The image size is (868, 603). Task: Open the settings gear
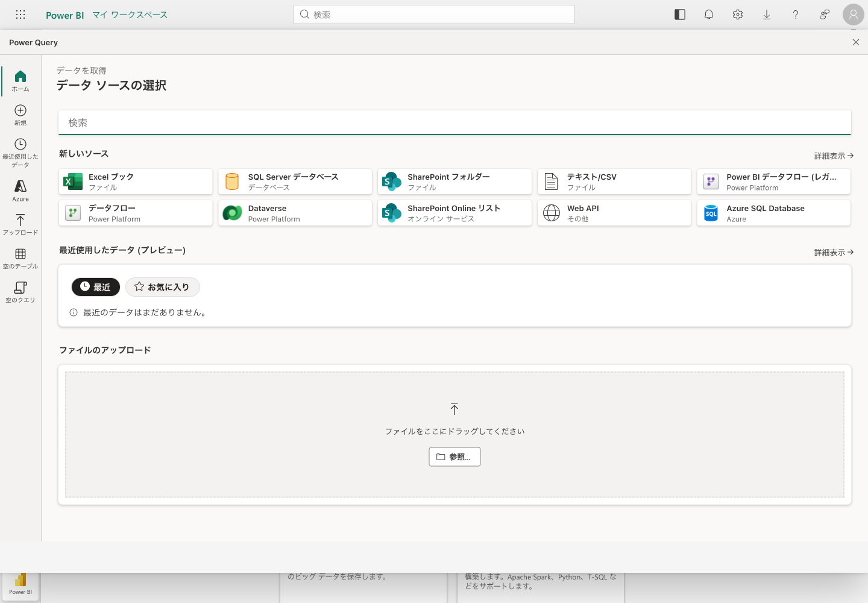738,14
